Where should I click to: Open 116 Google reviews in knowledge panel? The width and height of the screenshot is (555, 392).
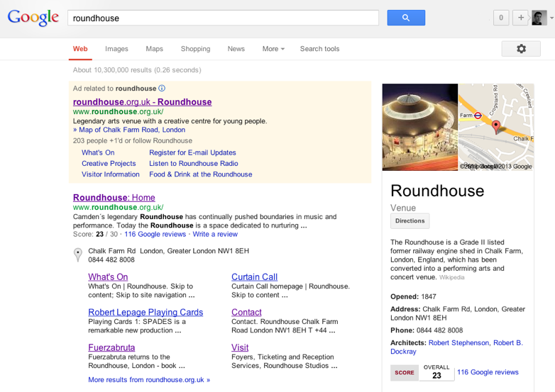(488, 372)
